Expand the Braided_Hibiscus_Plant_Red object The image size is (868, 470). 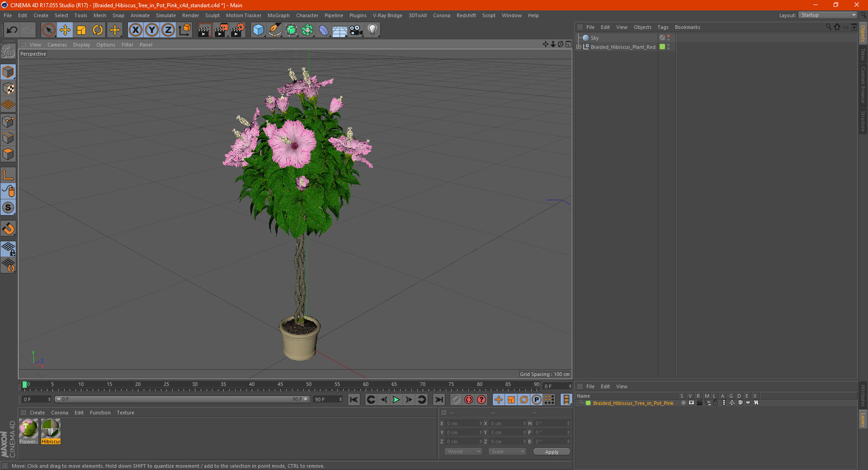pos(579,47)
